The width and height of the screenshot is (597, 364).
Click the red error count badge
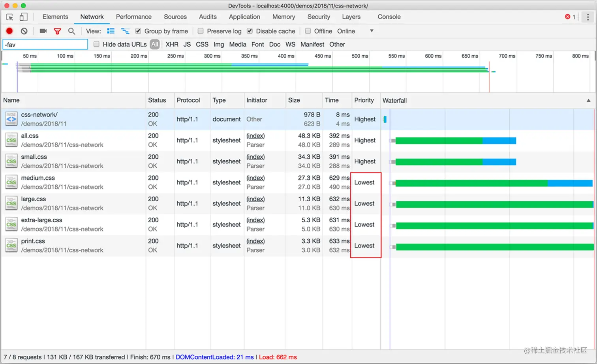point(570,17)
